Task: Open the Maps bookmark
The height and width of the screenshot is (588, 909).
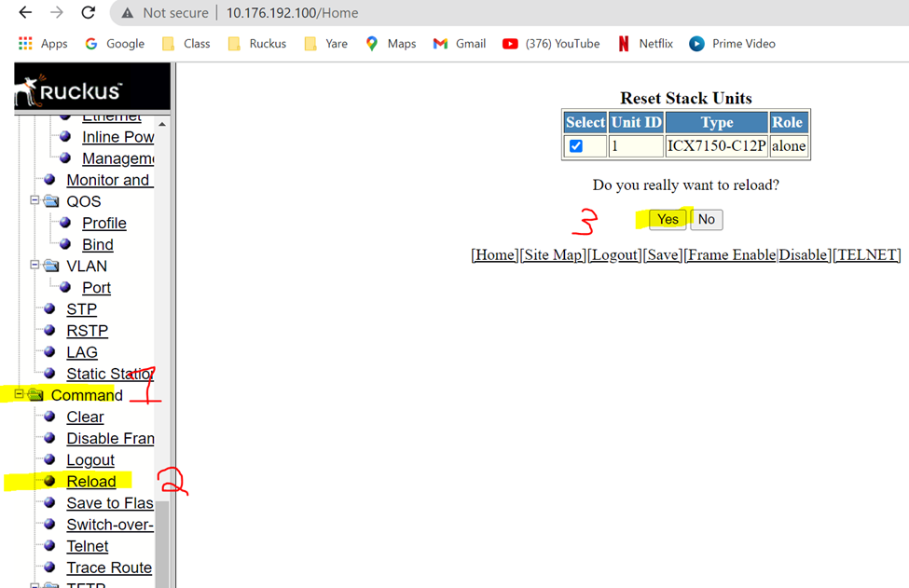Action: click(392, 44)
